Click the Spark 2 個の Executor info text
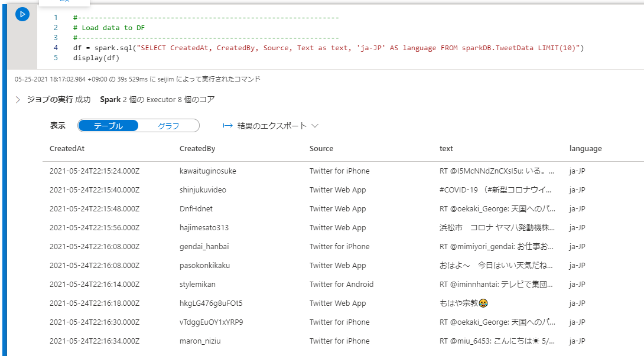The image size is (644, 356). coord(157,100)
